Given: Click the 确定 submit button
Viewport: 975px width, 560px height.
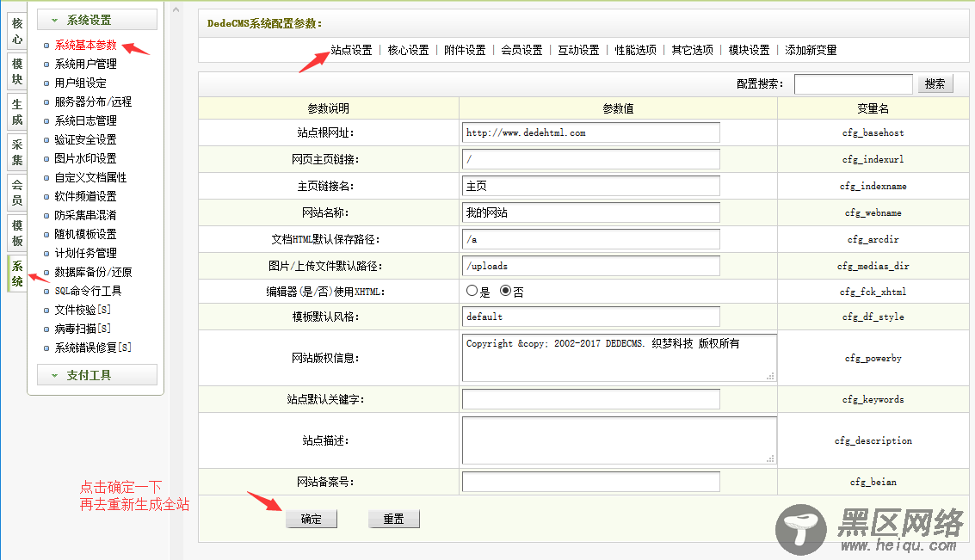Looking at the screenshot, I should coord(312,519).
